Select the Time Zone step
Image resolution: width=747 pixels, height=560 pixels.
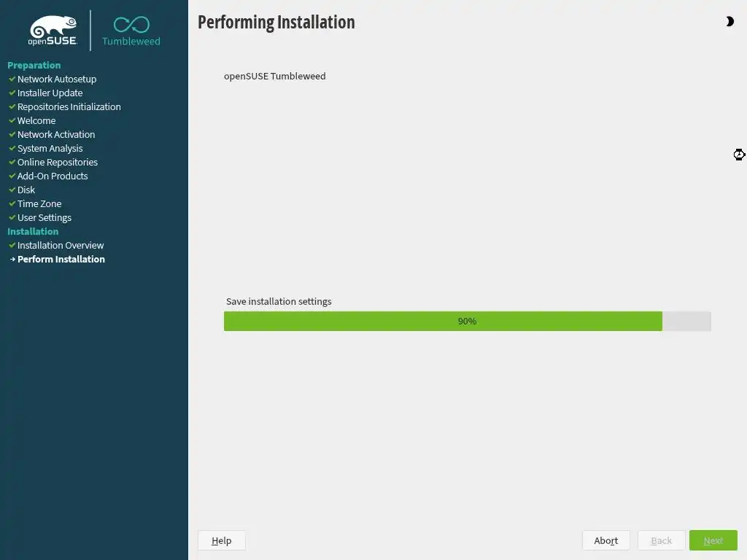(39, 204)
